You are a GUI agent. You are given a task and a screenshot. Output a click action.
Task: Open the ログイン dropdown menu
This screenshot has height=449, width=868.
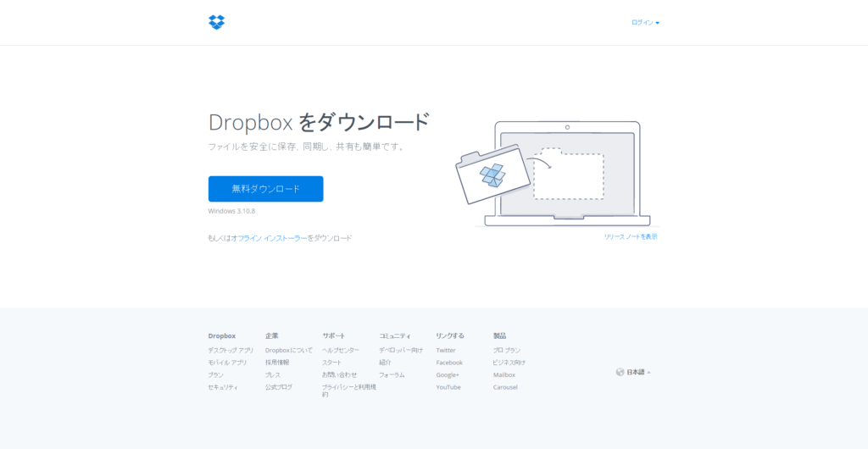click(x=645, y=23)
